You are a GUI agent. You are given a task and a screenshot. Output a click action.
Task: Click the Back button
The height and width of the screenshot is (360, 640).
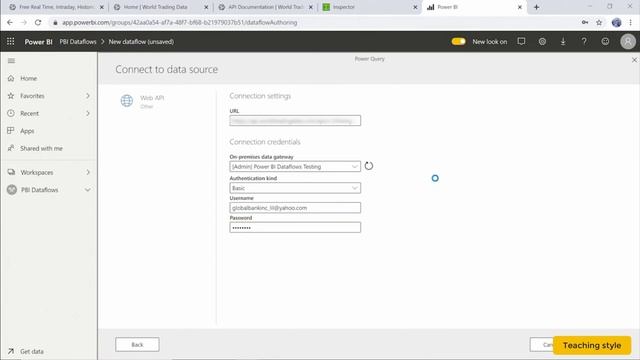point(137,345)
